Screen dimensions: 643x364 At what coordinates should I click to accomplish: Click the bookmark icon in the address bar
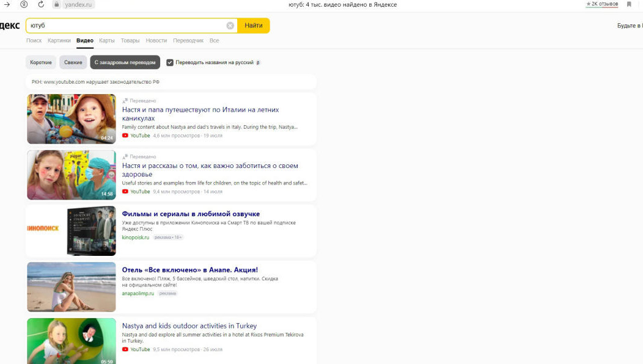(x=629, y=4)
